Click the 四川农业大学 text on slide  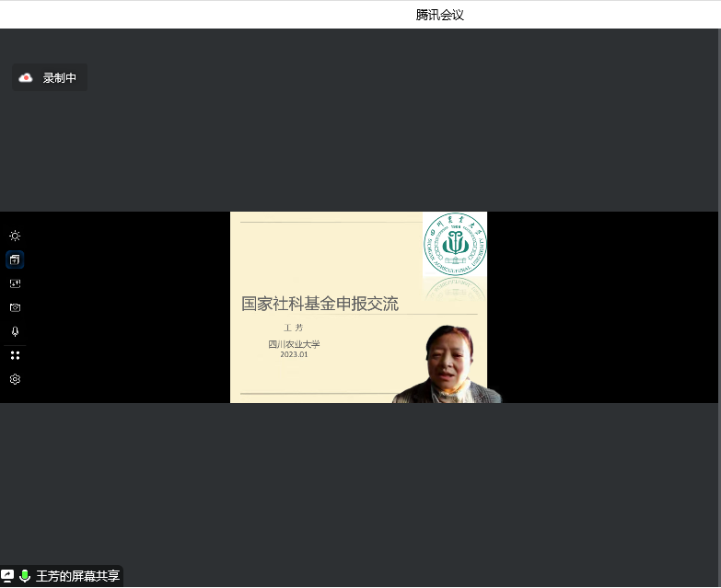point(294,344)
